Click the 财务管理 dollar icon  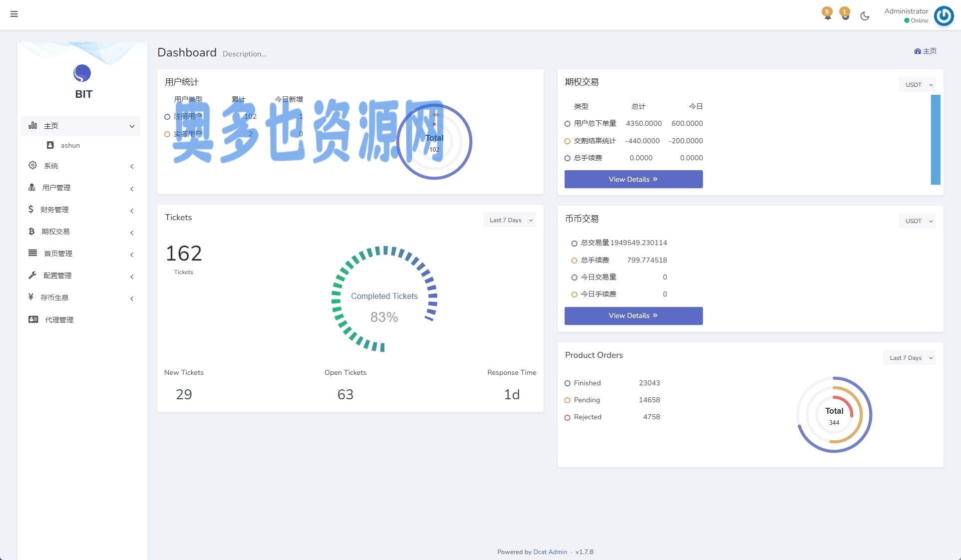[31, 209]
